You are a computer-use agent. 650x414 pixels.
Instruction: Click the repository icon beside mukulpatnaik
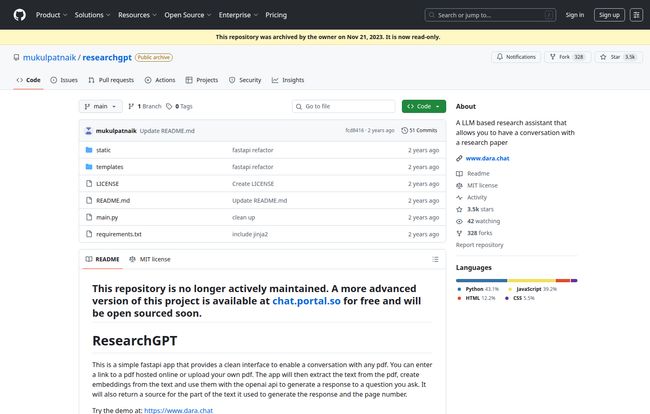[x=16, y=57]
